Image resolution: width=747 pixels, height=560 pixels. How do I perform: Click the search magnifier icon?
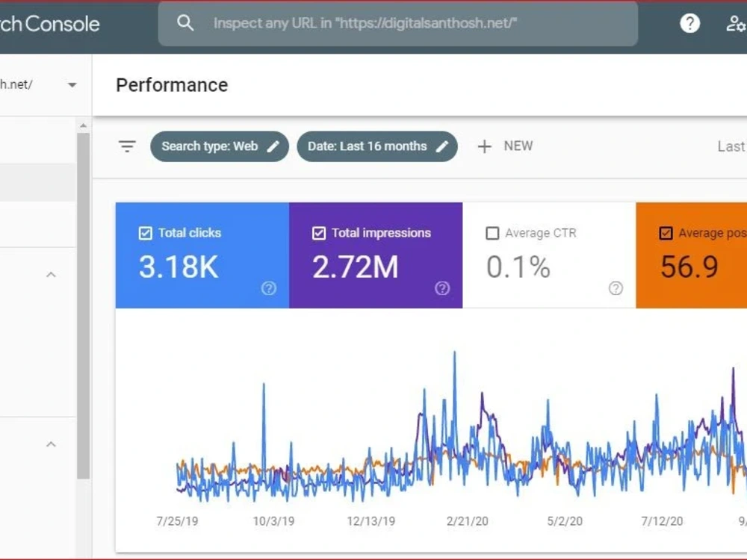click(x=185, y=23)
